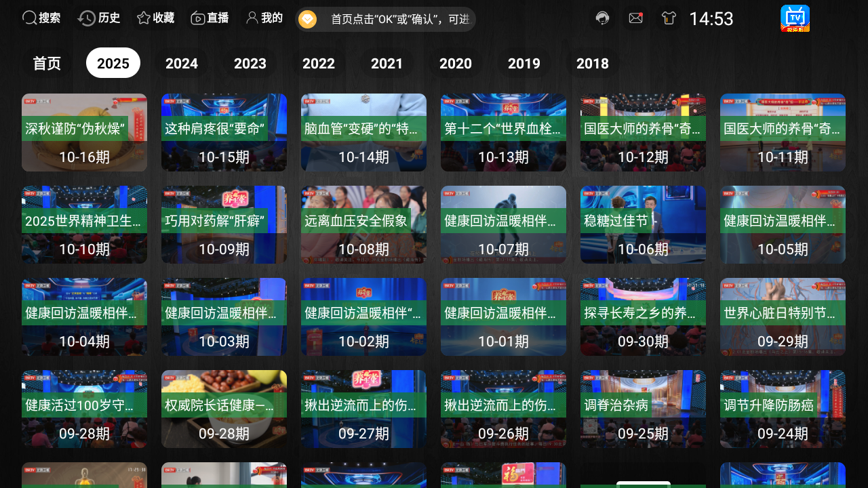Screen dimensions: 868x488
Task: Select the 2018 year tab
Action: 593,63
